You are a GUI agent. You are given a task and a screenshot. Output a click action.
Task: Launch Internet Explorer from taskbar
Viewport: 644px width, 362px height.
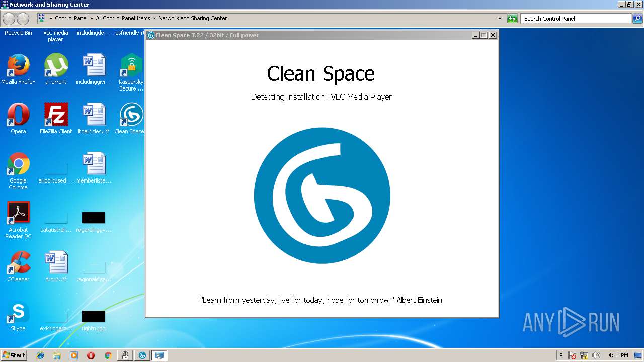[40, 355]
